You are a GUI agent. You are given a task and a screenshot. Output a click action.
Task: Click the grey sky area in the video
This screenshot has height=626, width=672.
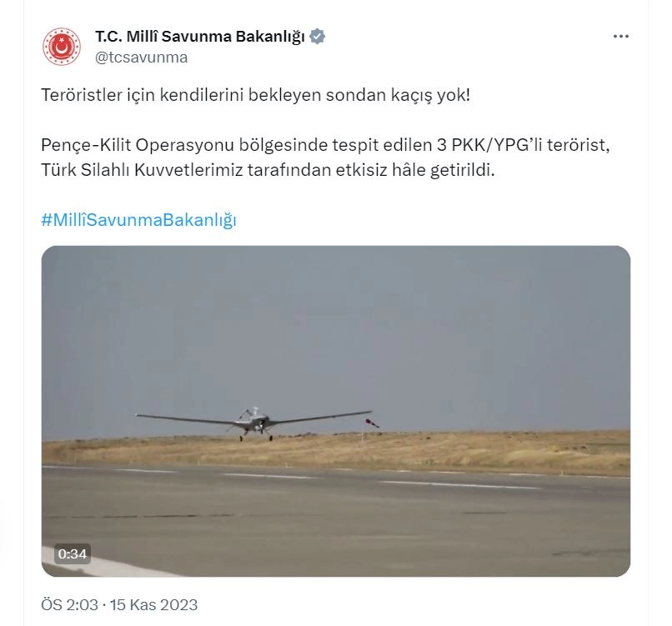[x=335, y=334]
